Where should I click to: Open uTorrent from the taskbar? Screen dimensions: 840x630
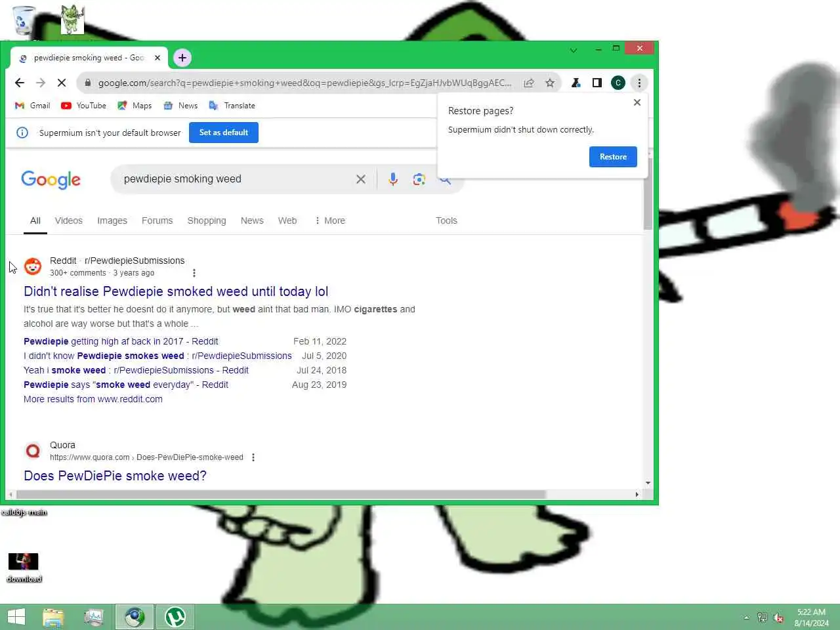(175, 617)
